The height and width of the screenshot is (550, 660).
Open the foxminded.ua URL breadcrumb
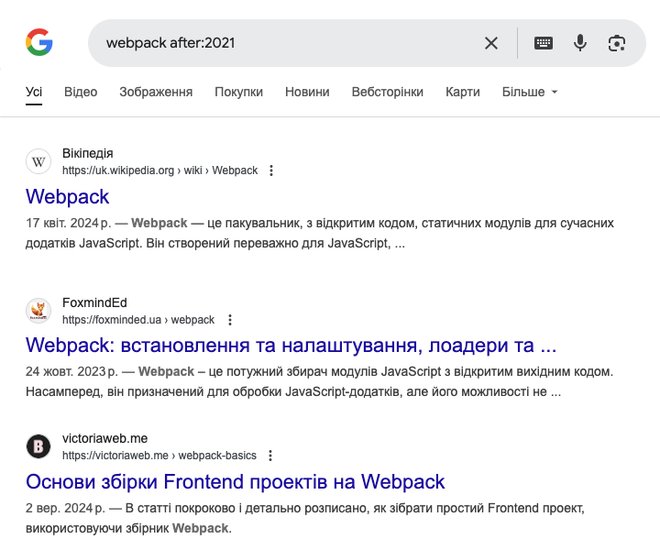pyautogui.click(x=138, y=320)
